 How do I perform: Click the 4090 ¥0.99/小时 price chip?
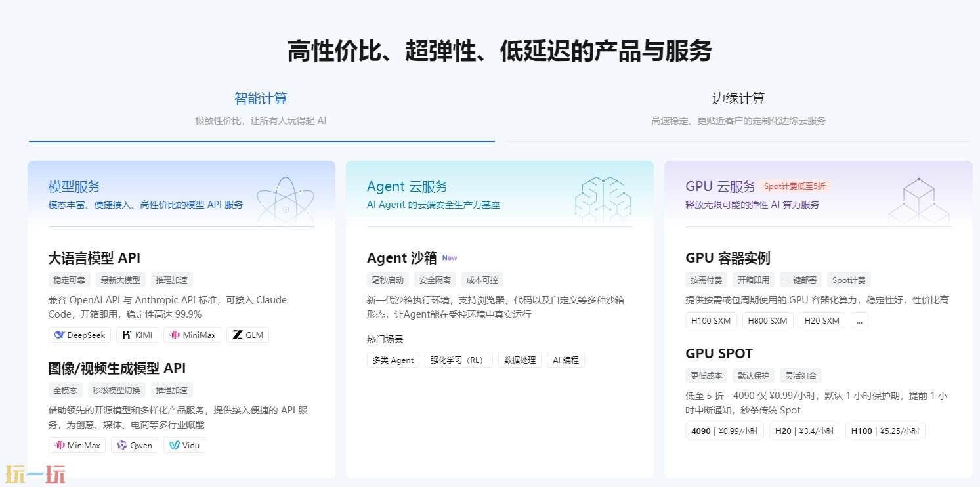click(x=724, y=431)
